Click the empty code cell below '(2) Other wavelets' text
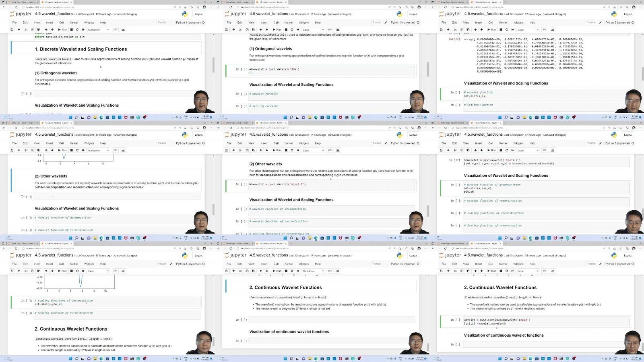The height and width of the screenshot is (362, 644). (117, 197)
